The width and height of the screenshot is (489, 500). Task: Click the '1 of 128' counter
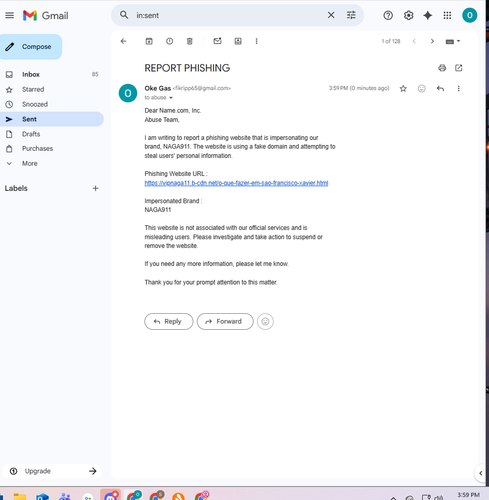tap(391, 41)
